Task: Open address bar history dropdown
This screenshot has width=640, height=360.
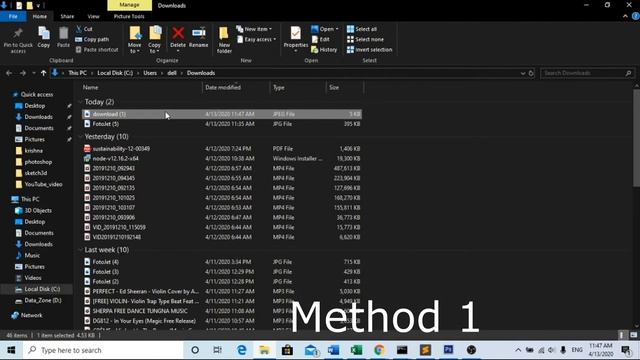Action: coord(523,73)
